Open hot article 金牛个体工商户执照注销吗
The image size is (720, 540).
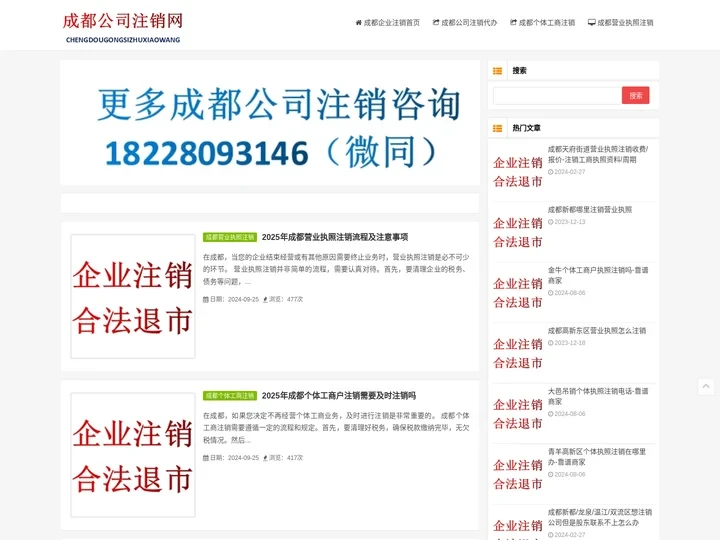[598, 275]
